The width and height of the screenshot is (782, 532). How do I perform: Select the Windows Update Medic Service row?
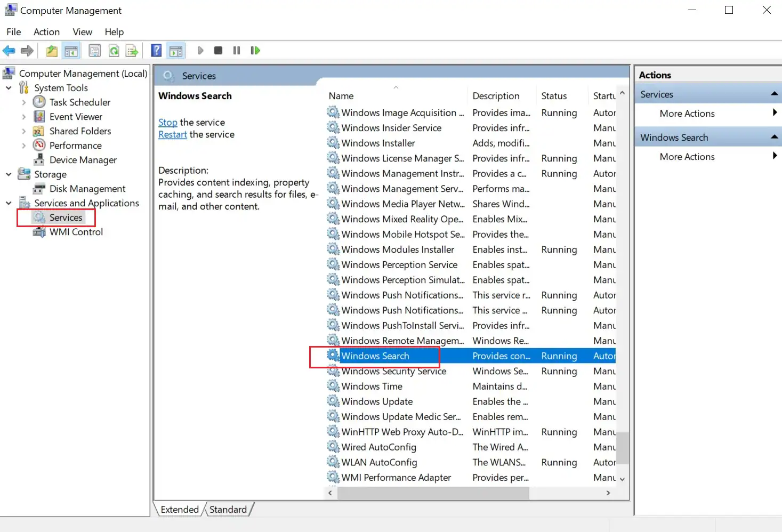coord(471,416)
